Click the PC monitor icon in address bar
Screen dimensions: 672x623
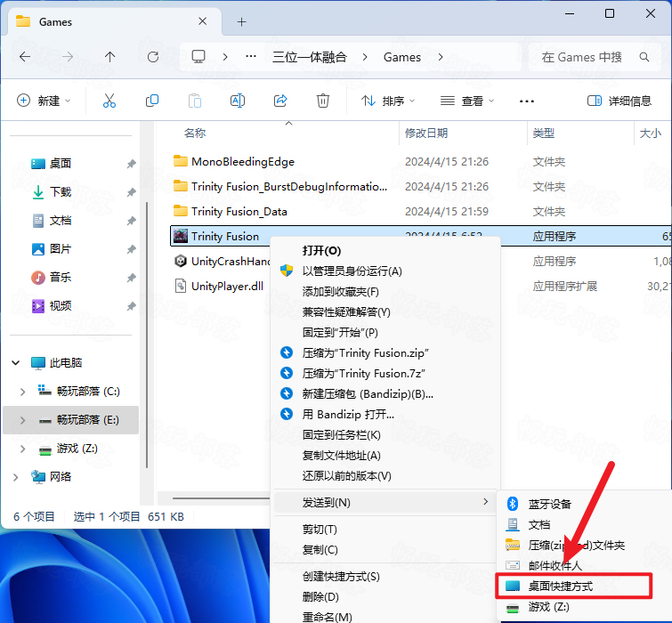[x=198, y=57]
